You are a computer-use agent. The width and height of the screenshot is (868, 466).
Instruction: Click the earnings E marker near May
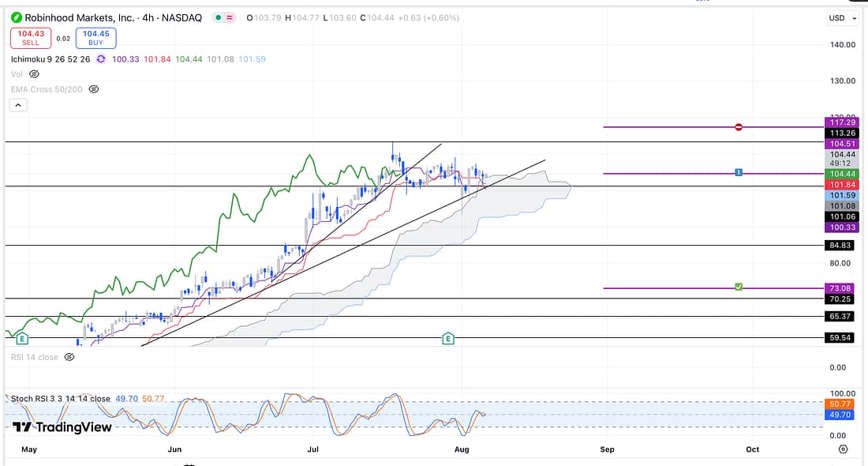point(22,338)
